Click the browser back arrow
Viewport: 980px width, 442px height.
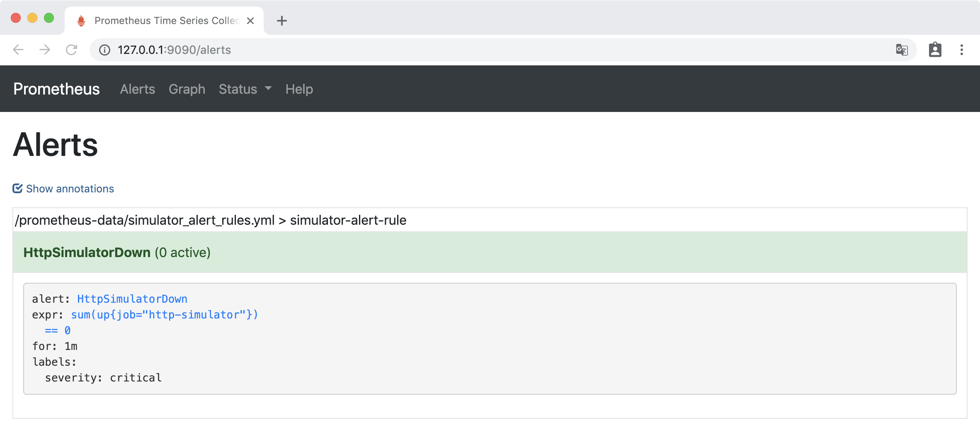(18, 50)
